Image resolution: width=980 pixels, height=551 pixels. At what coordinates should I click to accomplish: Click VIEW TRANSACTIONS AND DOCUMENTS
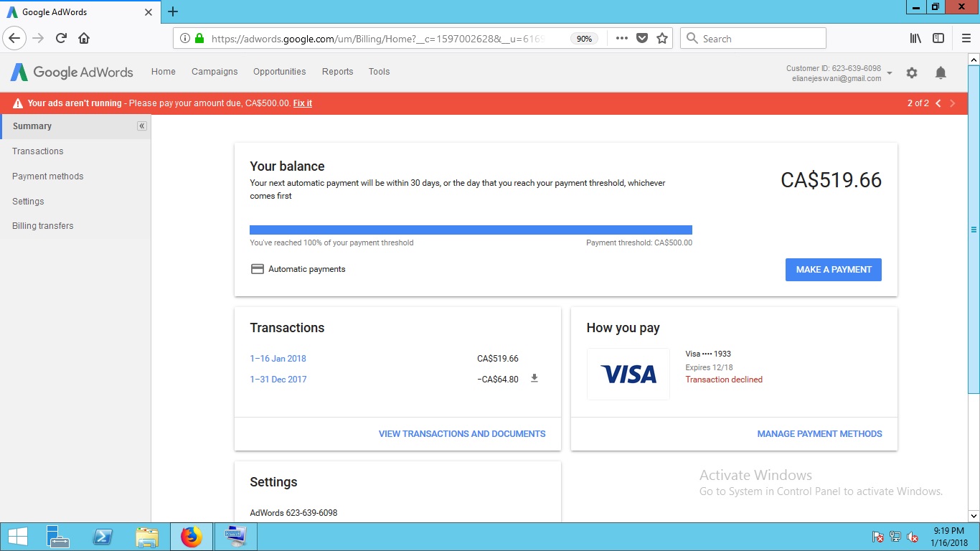click(462, 434)
